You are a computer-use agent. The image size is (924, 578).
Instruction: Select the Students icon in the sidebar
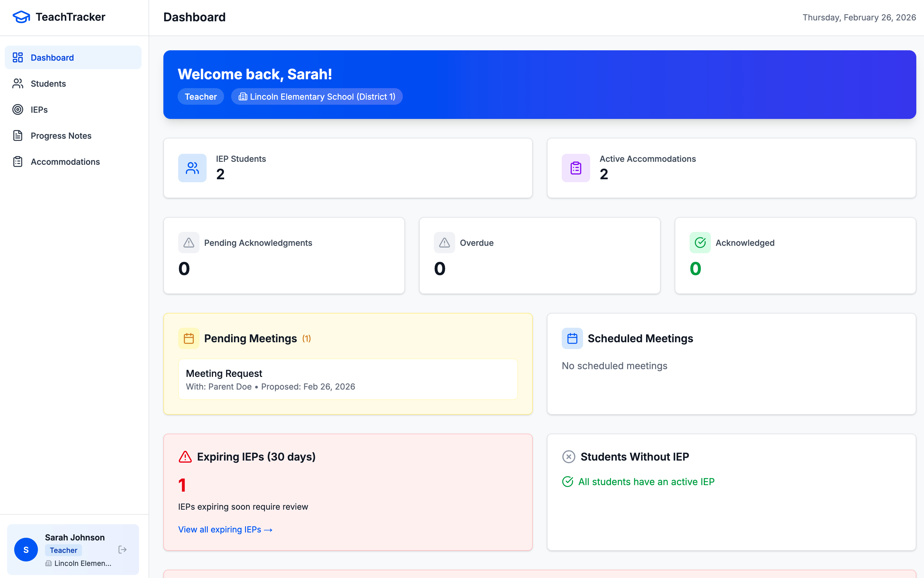pyautogui.click(x=17, y=83)
